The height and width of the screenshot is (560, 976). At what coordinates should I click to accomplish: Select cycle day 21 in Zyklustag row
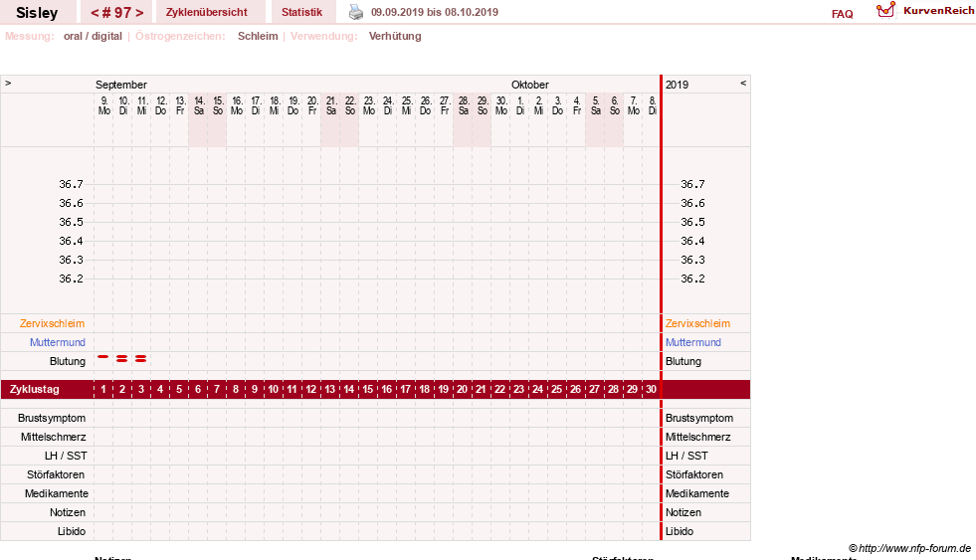coord(481,390)
